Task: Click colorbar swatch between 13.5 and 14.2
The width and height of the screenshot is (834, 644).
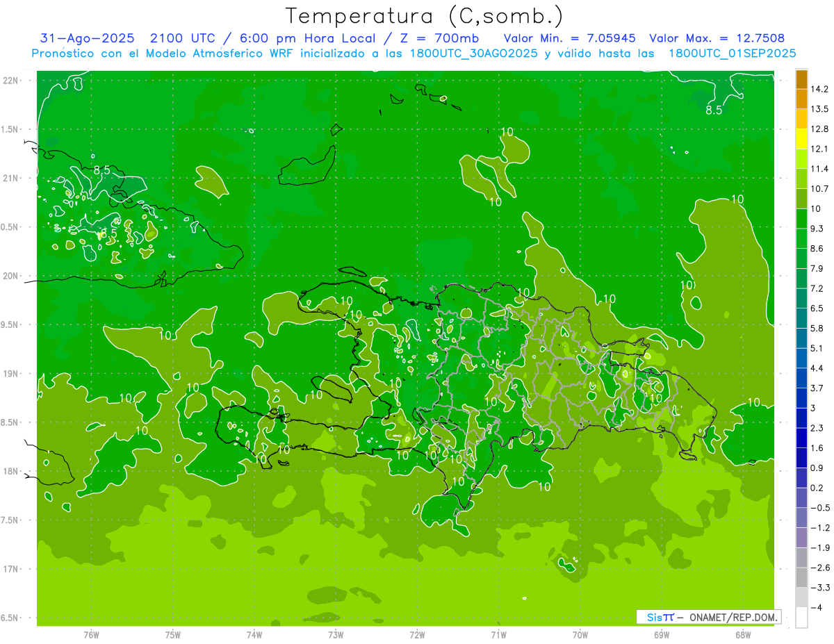Action: (801, 99)
